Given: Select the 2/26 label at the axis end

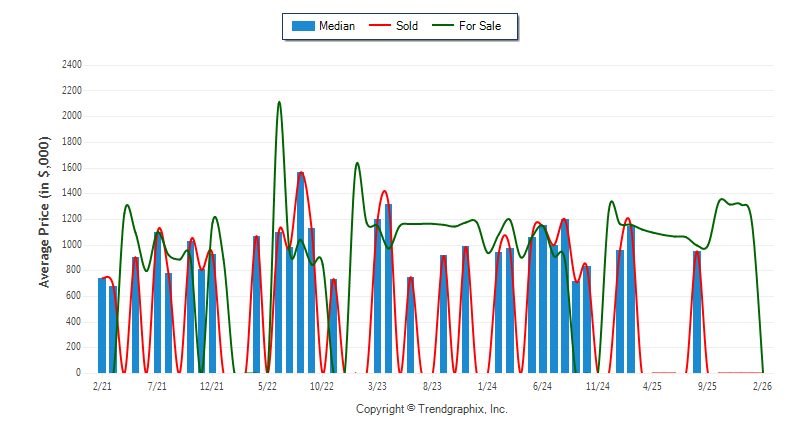Looking at the screenshot, I should click(x=762, y=385).
